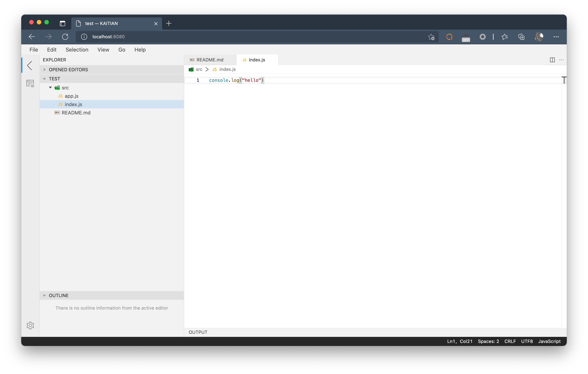Open a new browser tab with plus icon
Image resolution: width=588 pixels, height=374 pixels.
pyautogui.click(x=169, y=23)
